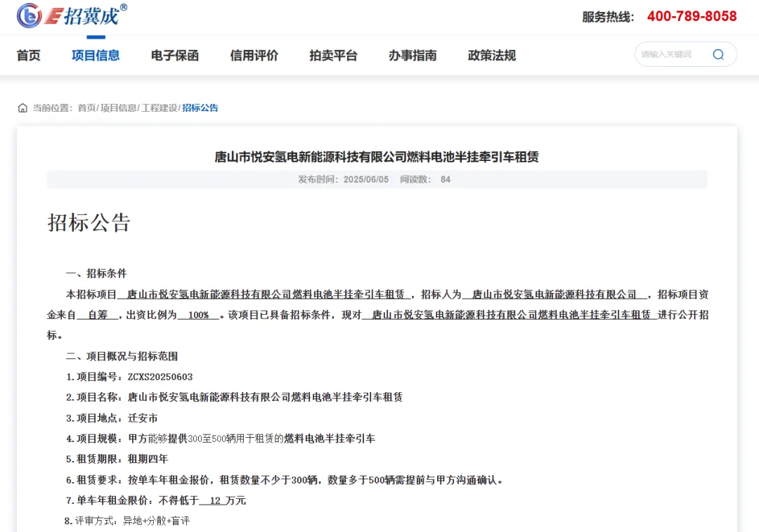Click the line 7.单车年租金限价
This screenshot has width=759, height=532.
pyautogui.click(x=156, y=500)
